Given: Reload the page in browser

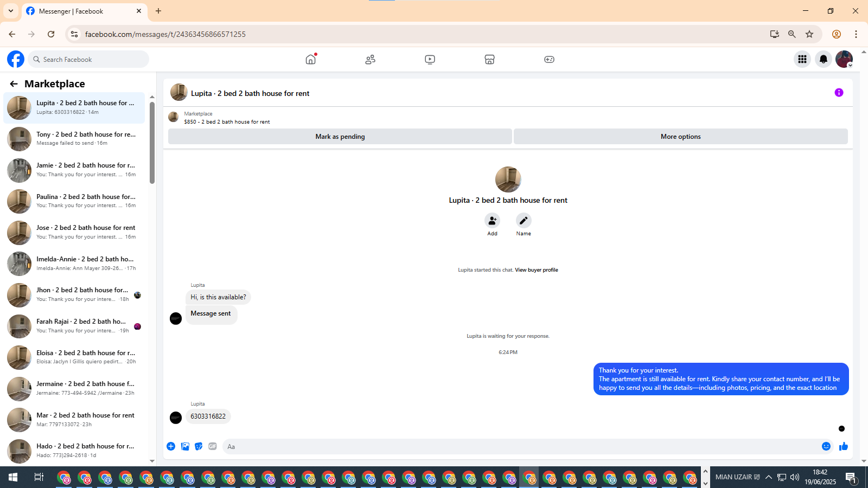Looking at the screenshot, I should point(51,34).
